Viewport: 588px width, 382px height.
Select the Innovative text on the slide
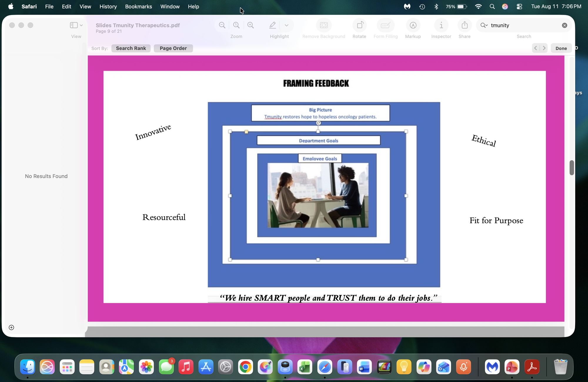pyautogui.click(x=153, y=132)
